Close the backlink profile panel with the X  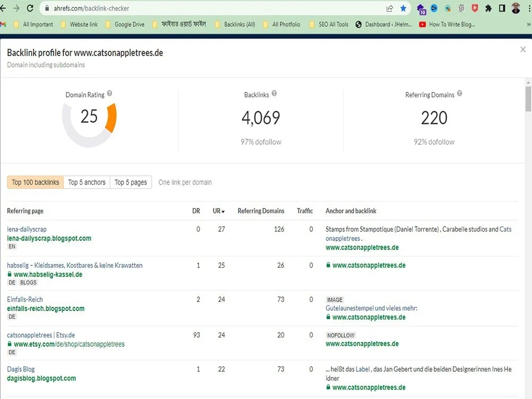523,49
